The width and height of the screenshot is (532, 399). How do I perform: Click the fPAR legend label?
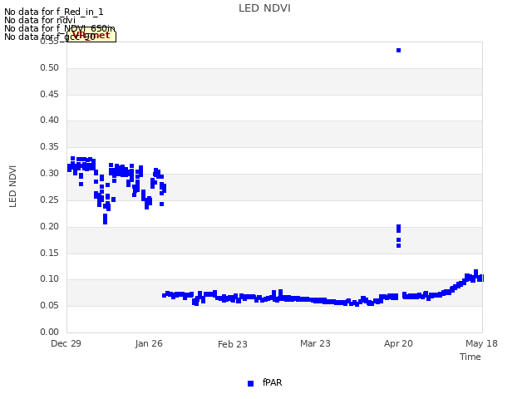point(272,382)
